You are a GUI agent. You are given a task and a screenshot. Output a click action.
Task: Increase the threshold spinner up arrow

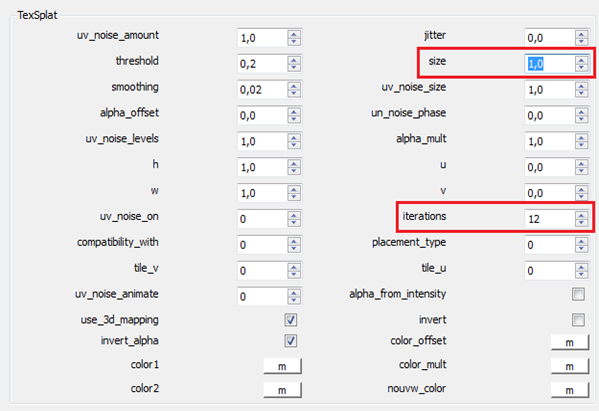294,60
